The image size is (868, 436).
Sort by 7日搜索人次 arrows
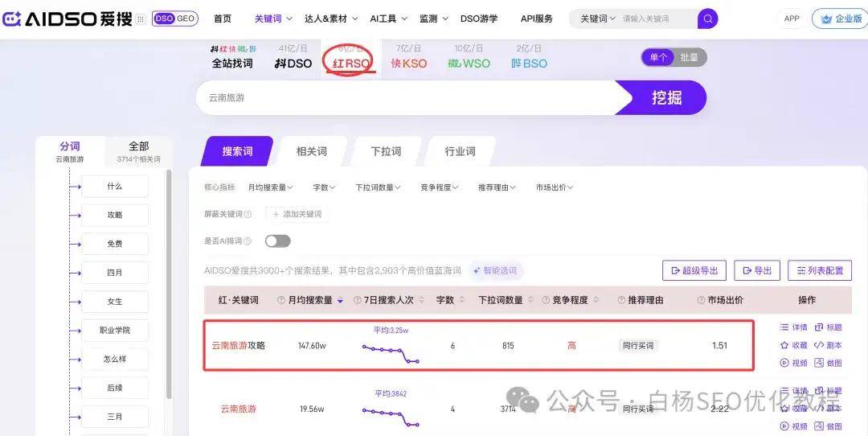tap(421, 300)
